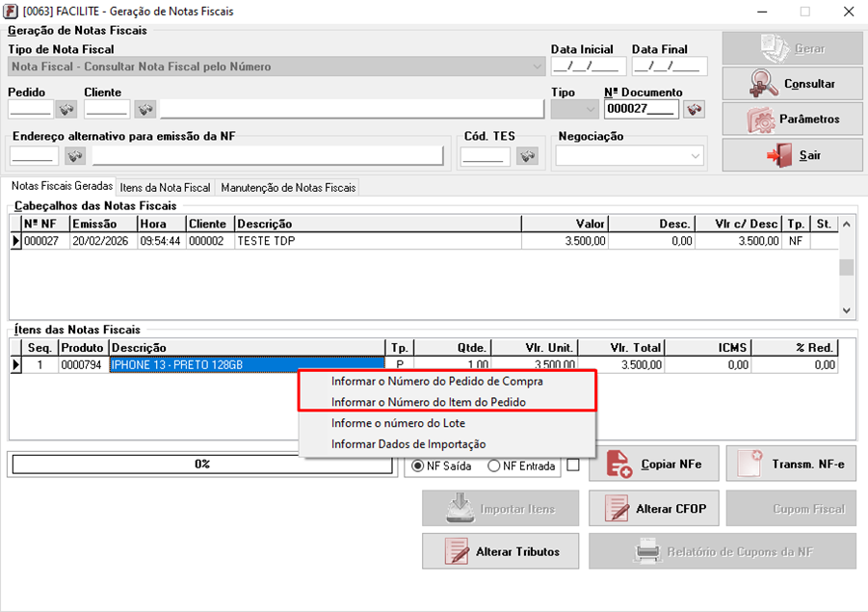Click binoculars icon next to Nº Documento

coord(694,109)
